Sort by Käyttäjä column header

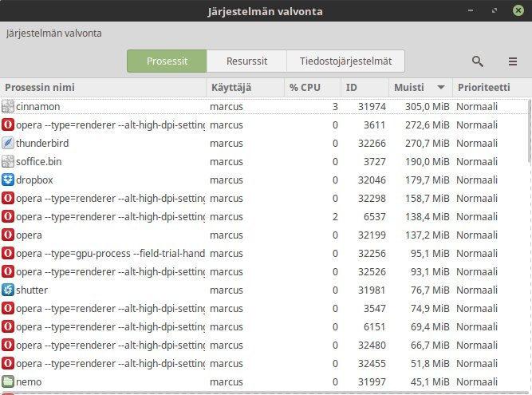pos(246,88)
